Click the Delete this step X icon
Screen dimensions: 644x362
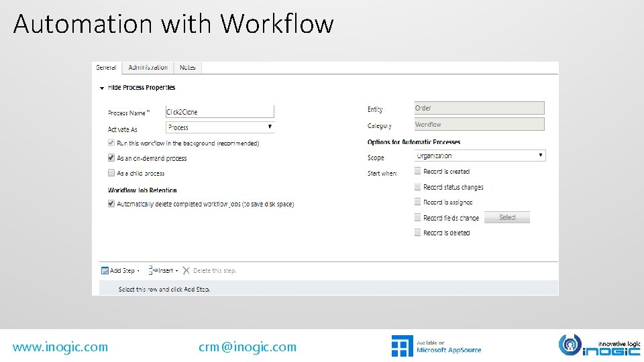tap(186, 270)
